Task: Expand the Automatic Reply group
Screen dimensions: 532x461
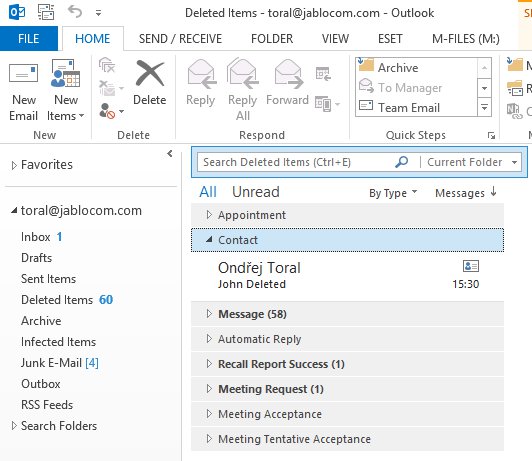Action: (x=209, y=339)
